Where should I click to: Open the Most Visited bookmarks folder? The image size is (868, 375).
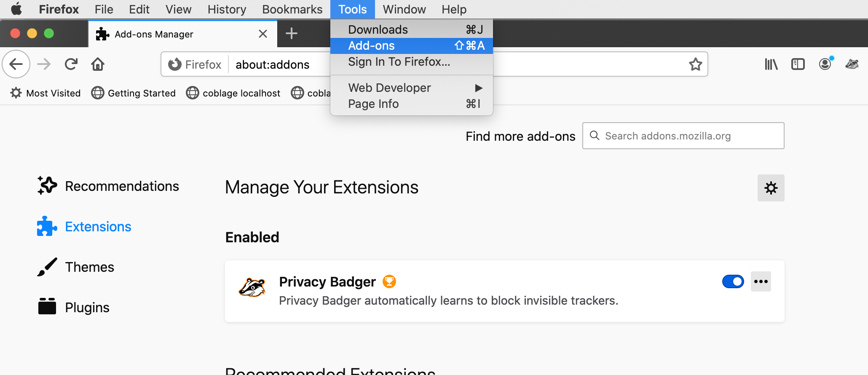point(46,93)
